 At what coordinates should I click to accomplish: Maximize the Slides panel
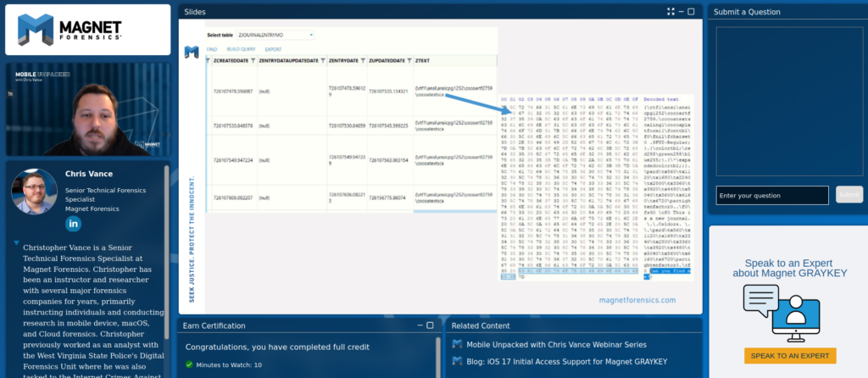pyautogui.click(x=691, y=12)
